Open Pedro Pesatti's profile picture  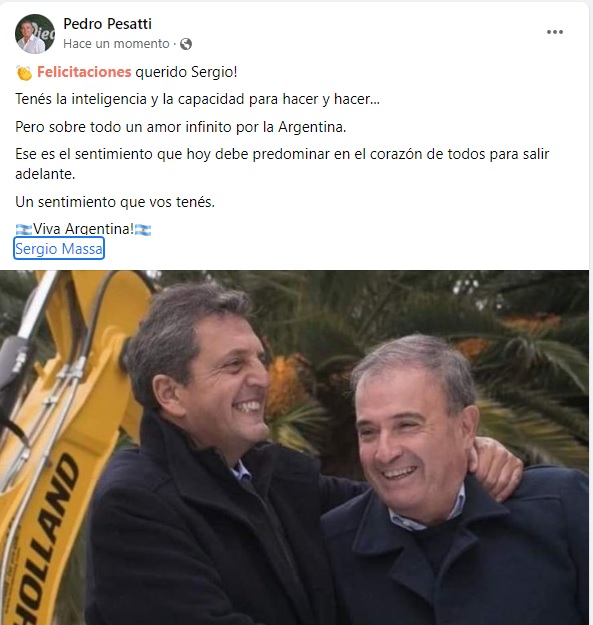35,34
